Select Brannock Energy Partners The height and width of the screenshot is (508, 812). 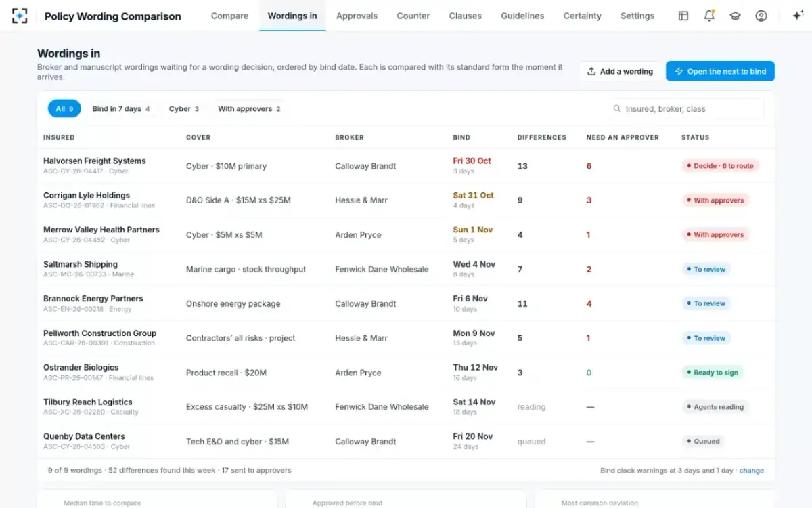coord(406,303)
